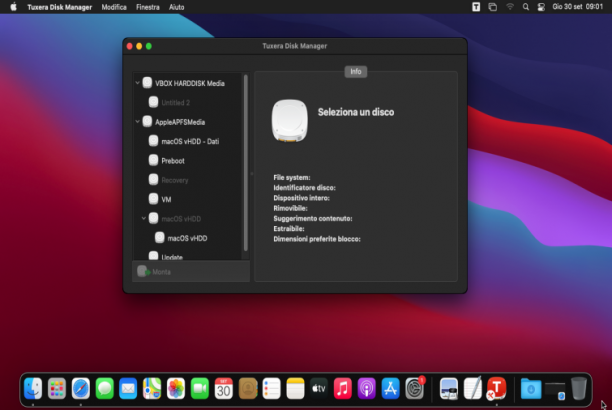612x410 pixels.
Task: Switch to the Info tab
Action: 356,71
